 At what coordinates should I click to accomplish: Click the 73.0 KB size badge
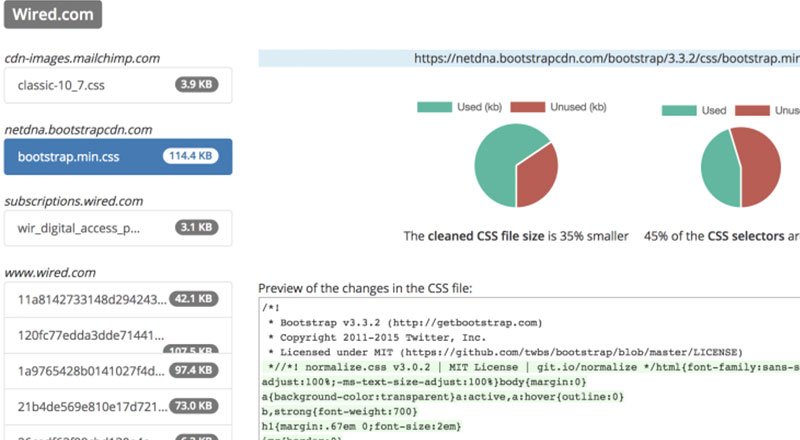[194, 406]
